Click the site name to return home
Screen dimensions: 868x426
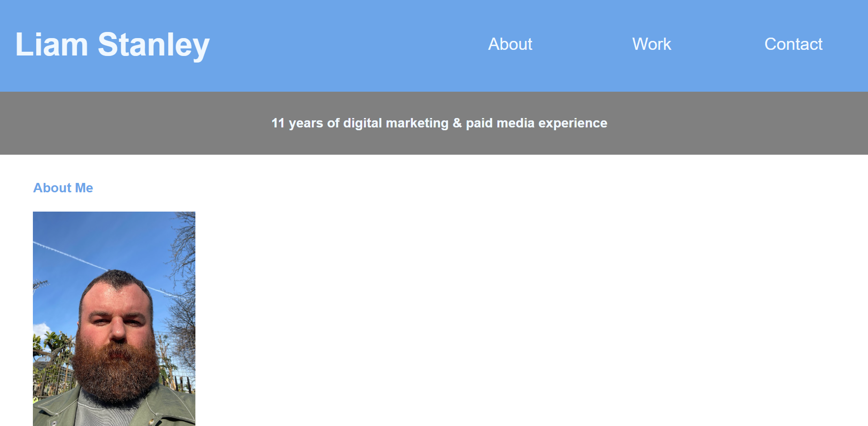click(112, 45)
